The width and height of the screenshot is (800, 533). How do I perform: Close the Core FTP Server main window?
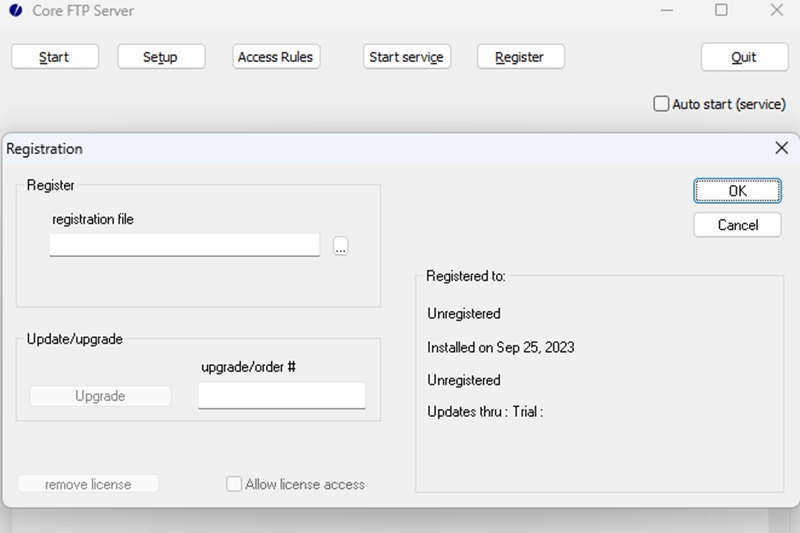click(777, 10)
